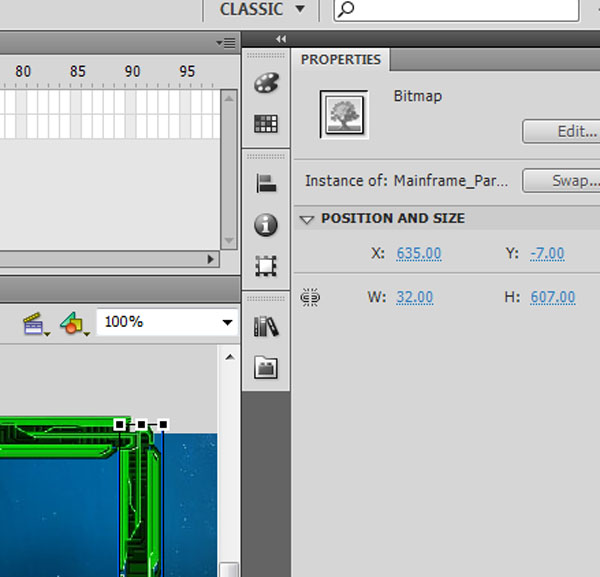
Task: Click the timeline vertical scroll down arrow
Action: pyautogui.click(x=229, y=240)
